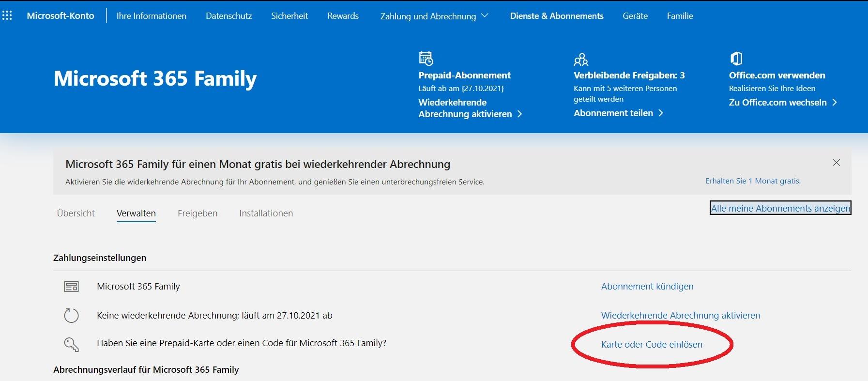Click the chevron after Wiederkehrende Abrechnung aktivieren in the header
This screenshot has height=381, width=868.
click(x=519, y=114)
